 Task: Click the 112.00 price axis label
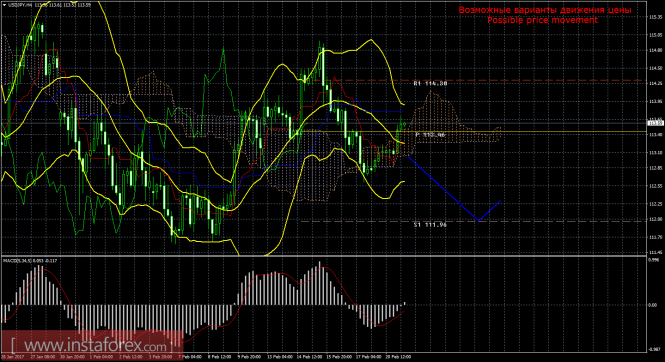coord(655,219)
